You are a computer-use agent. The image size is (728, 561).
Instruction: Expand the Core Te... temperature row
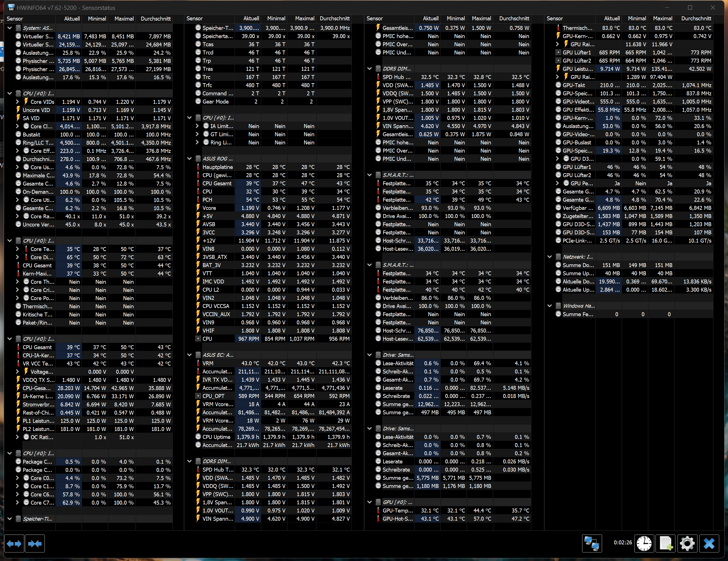coord(17,249)
